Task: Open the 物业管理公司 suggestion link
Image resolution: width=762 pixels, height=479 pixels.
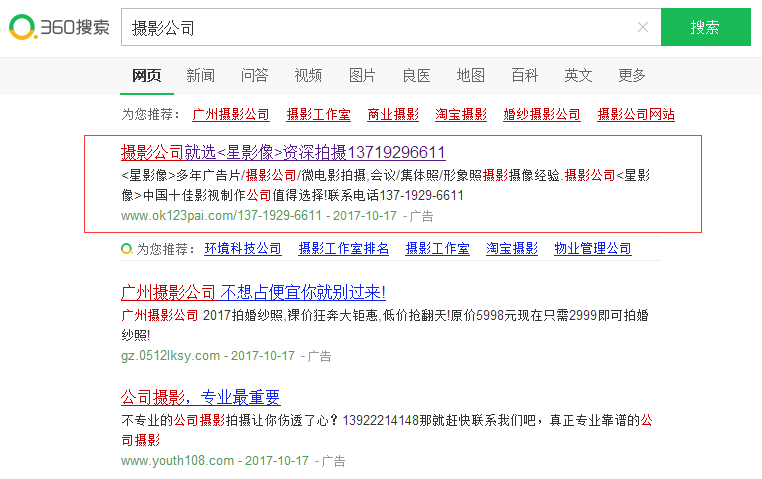Action: 593,248
